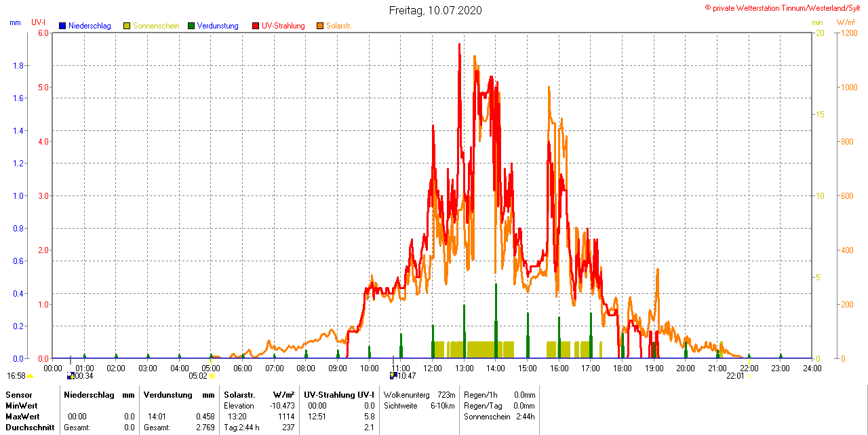Click the Wolkenunterg label
The height and width of the screenshot is (435, 868).
pos(406,394)
